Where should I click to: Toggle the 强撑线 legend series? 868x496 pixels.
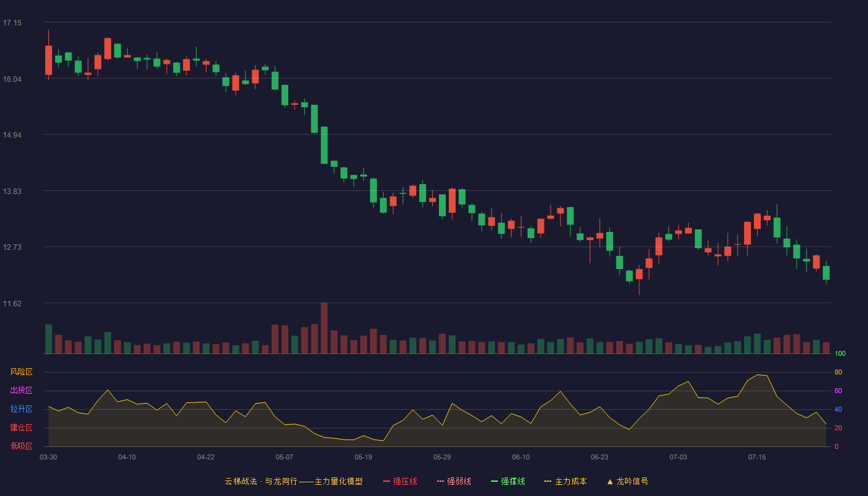(508, 481)
